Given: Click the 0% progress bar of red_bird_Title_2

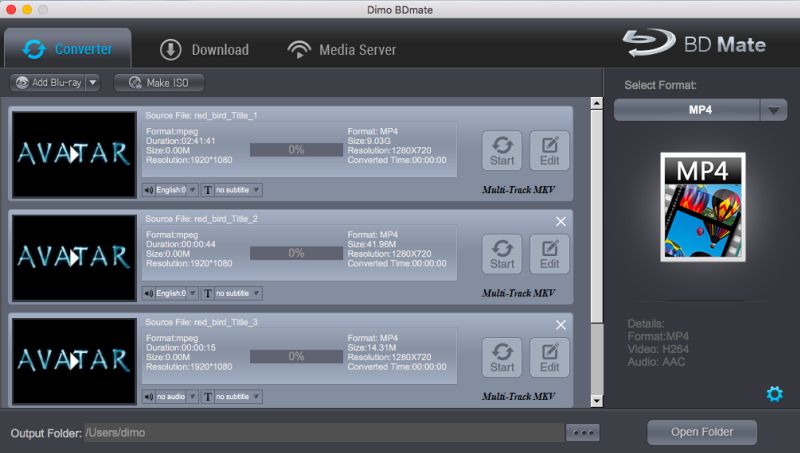Looking at the screenshot, I should [x=296, y=253].
